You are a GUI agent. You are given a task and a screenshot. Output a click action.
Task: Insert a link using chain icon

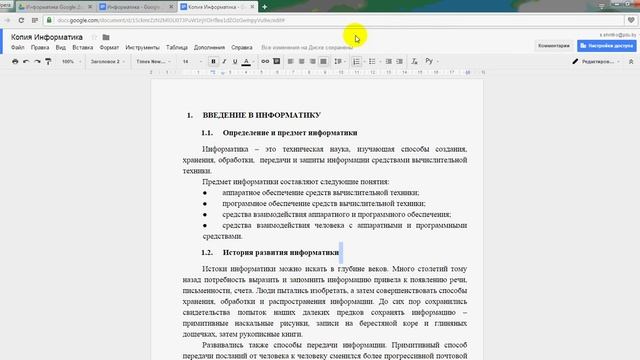[x=265, y=62]
